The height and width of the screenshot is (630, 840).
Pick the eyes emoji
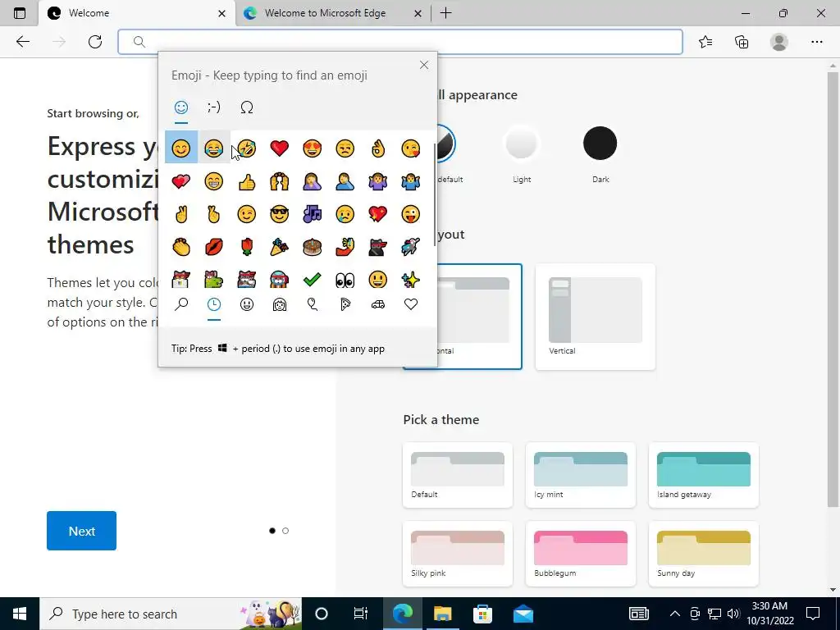pyautogui.click(x=345, y=280)
